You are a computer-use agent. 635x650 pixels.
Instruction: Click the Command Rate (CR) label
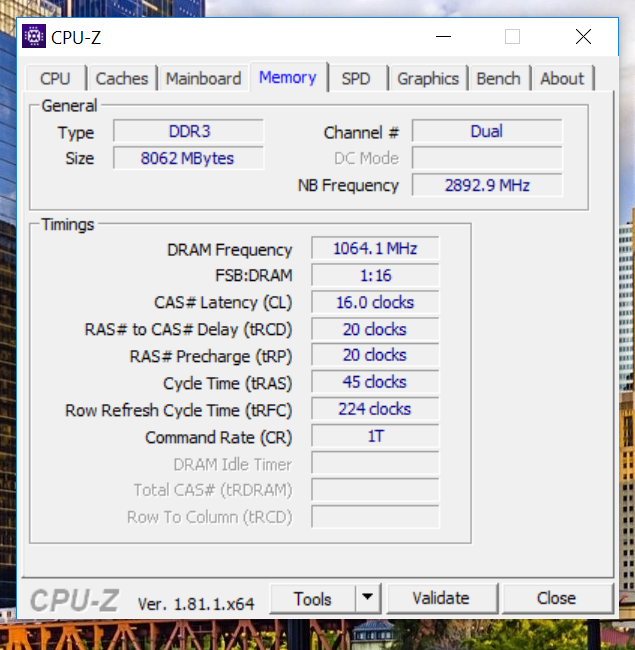pyautogui.click(x=219, y=438)
